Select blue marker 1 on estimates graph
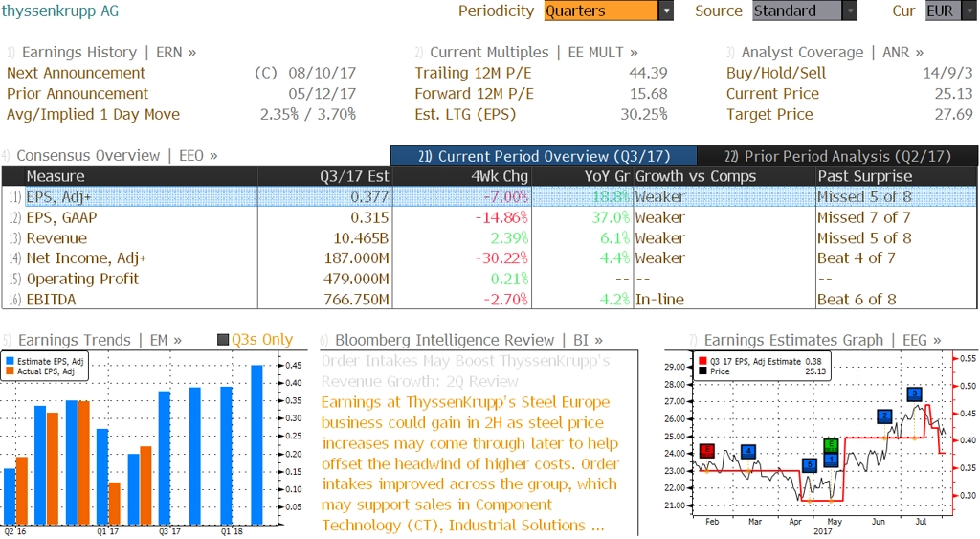The width and height of the screenshot is (980, 539). click(831, 460)
